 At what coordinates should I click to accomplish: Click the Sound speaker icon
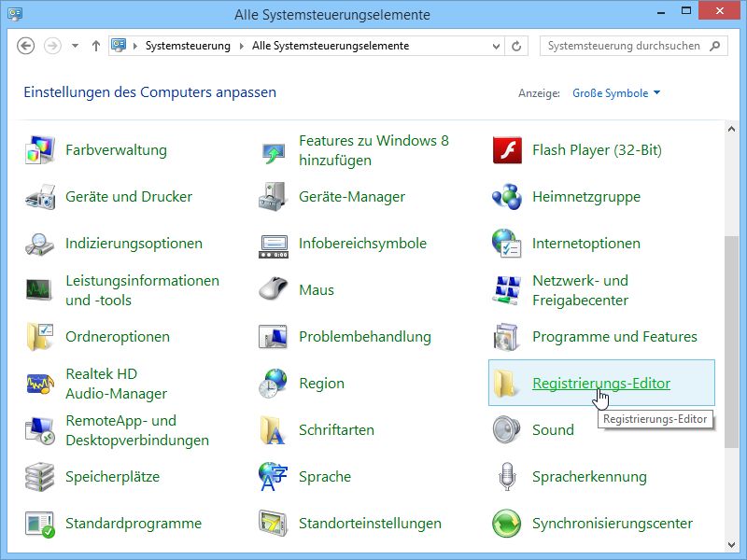507,430
